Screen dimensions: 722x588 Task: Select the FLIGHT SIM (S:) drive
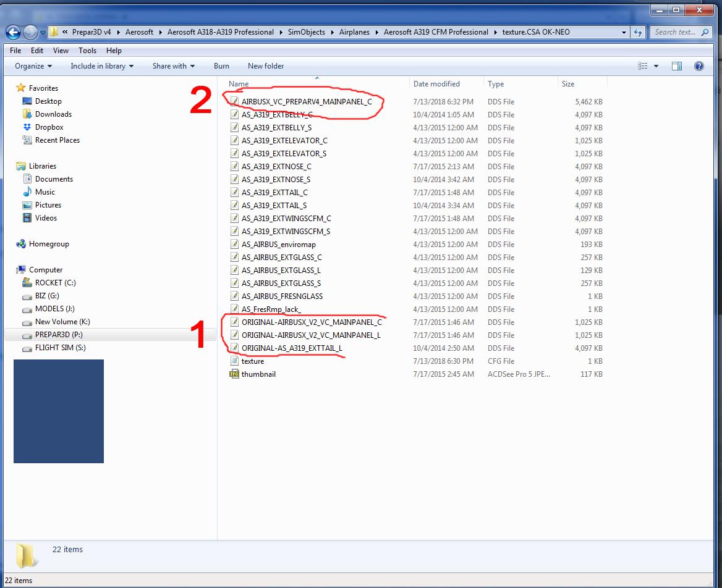(x=60, y=347)
